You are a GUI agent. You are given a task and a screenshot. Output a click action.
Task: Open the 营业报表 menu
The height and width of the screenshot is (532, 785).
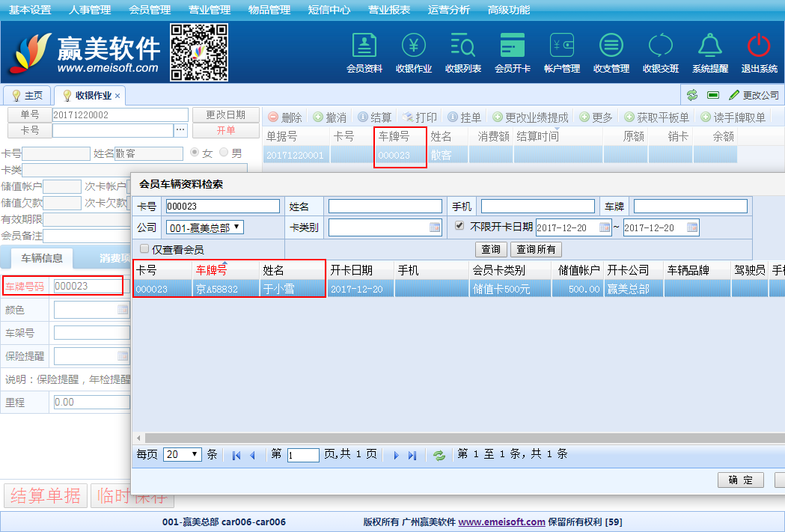[x=388, y=10]
